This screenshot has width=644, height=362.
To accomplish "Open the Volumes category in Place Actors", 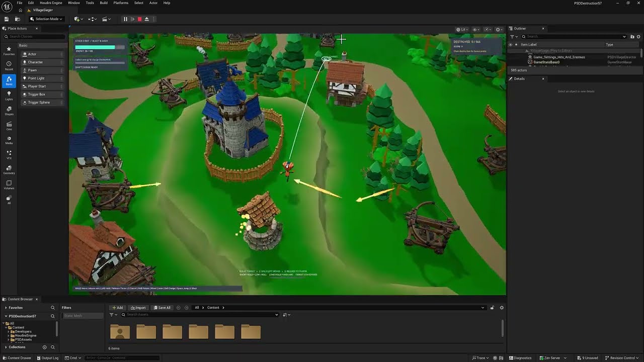I will coord(9,185).
